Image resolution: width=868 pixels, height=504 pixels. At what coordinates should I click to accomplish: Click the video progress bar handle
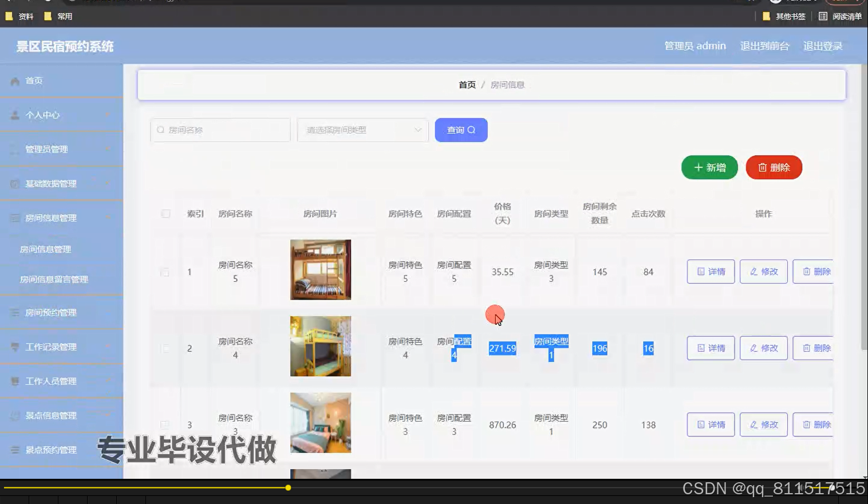pyautogui.click(x=288, y=488)
